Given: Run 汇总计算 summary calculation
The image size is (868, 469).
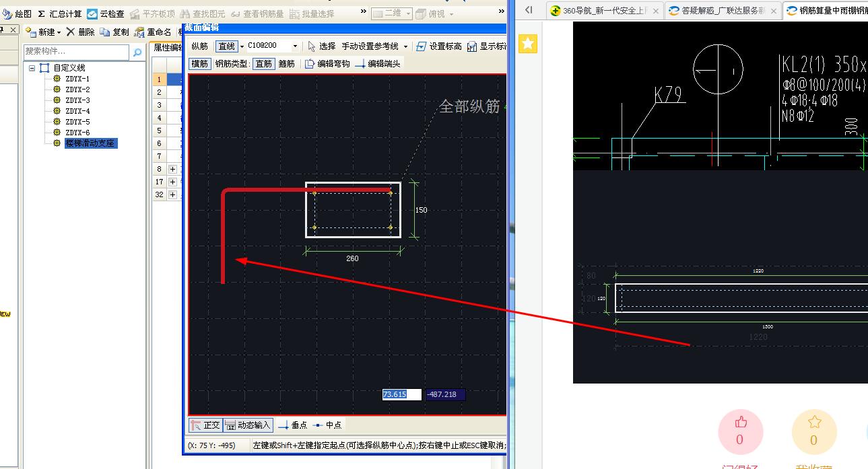Looking at the screenshot, I should point(59,13).
